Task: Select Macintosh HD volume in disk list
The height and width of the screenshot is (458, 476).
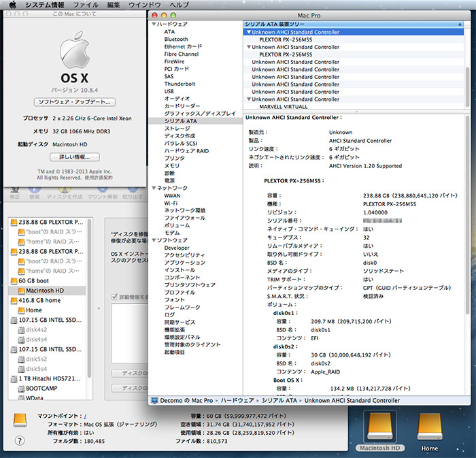Action: pyautogui.click(x=48, y=291)
